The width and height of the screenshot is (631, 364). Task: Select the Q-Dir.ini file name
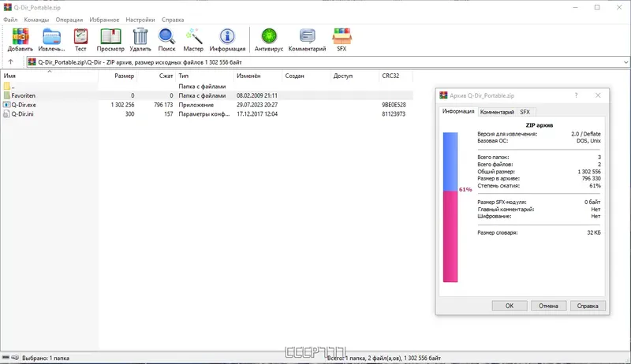23,114
